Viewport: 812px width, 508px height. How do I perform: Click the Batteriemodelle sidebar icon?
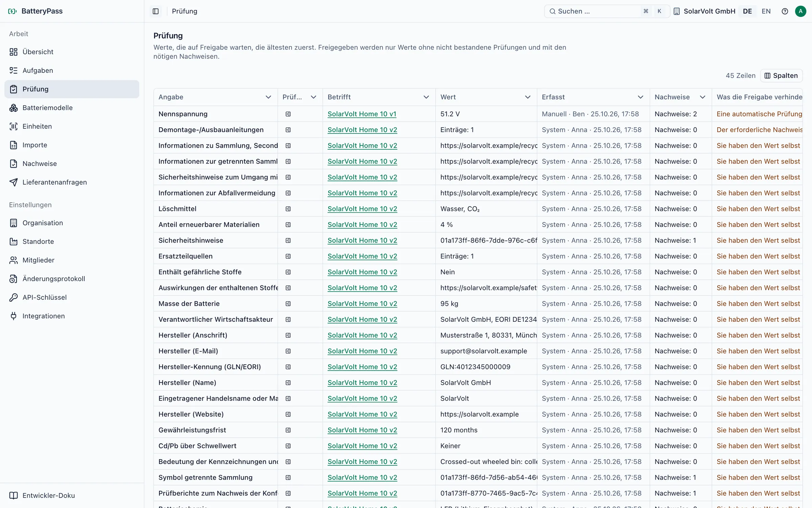[x=14, y=108]
